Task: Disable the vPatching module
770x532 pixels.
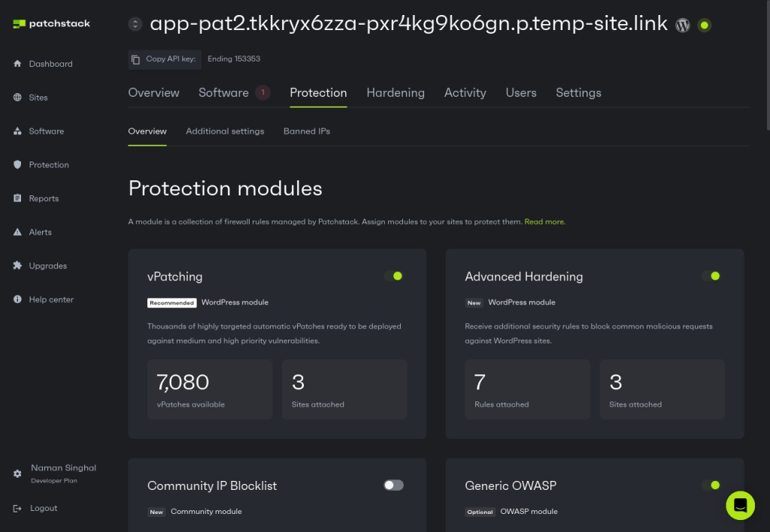Action: 394,276
